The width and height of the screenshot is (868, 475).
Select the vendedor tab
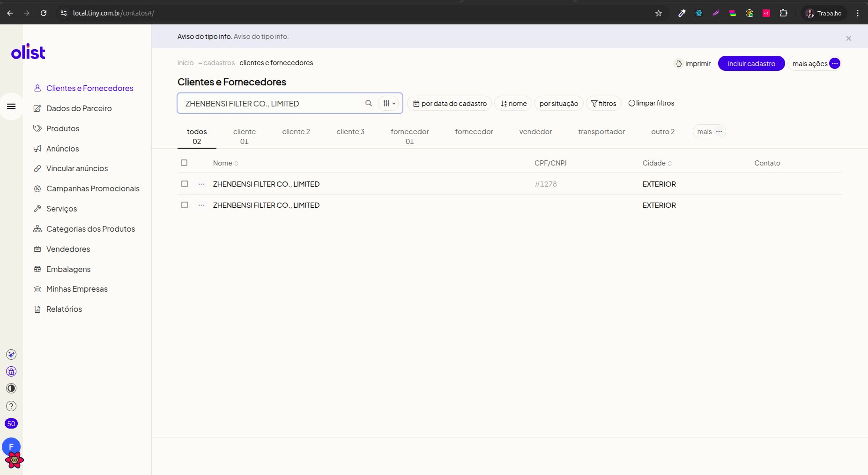535,132
